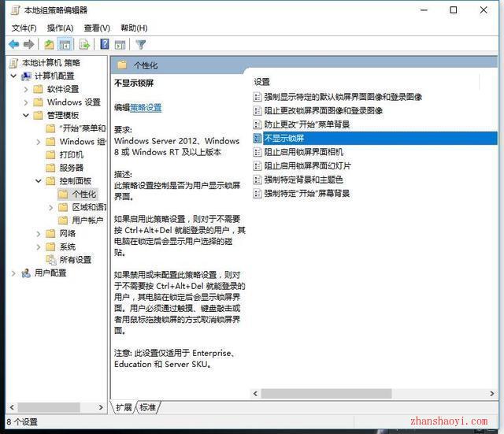The width and height of the screenshot is (504, 434).
Task: Select the 所有设置 tree label
Action: point(76,260)
